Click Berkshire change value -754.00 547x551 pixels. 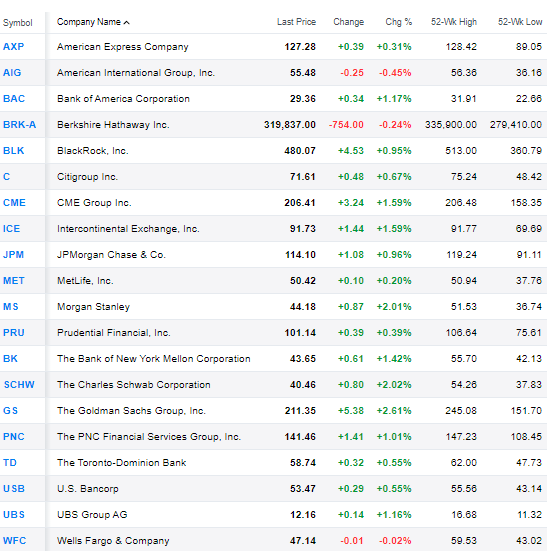pos(346,125)
